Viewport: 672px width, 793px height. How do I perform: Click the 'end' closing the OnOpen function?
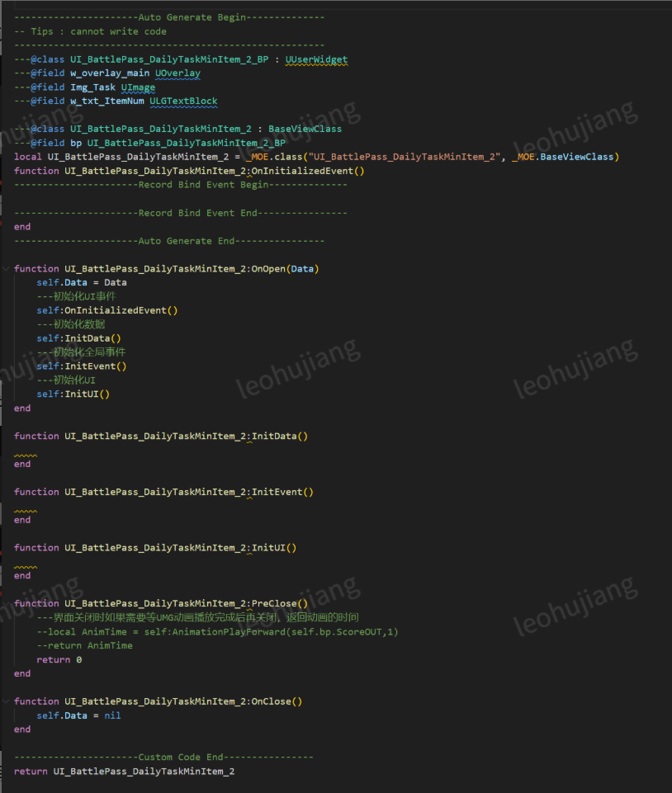[x=22, y=408]
